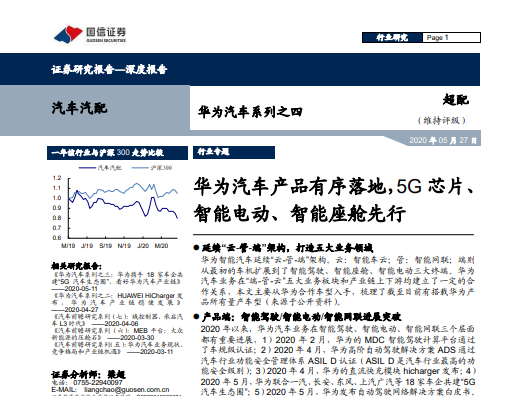Click the date '2020年05月27日'
The width and height of the screenshot is (514, 396).
pyautogui.click(x=443, y=140)
